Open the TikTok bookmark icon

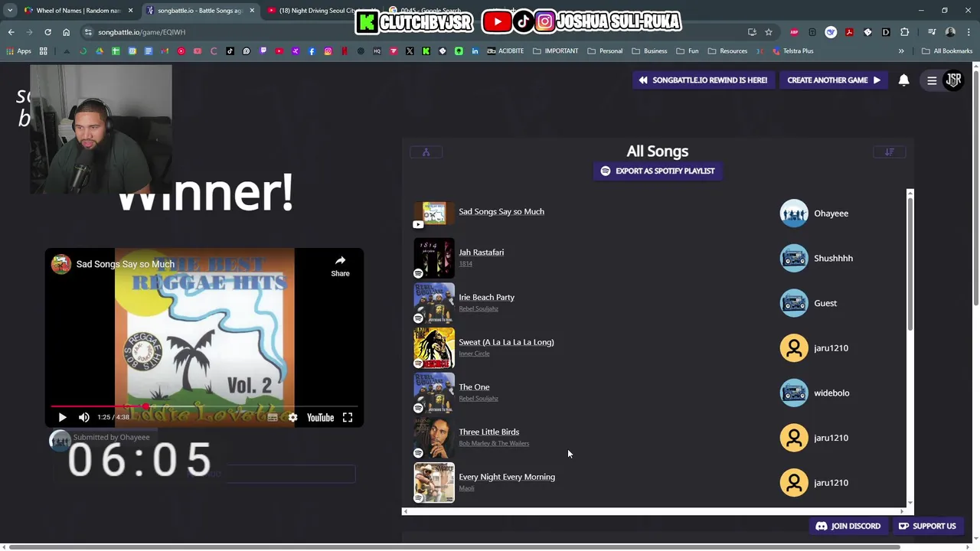[x=230, y=51]
